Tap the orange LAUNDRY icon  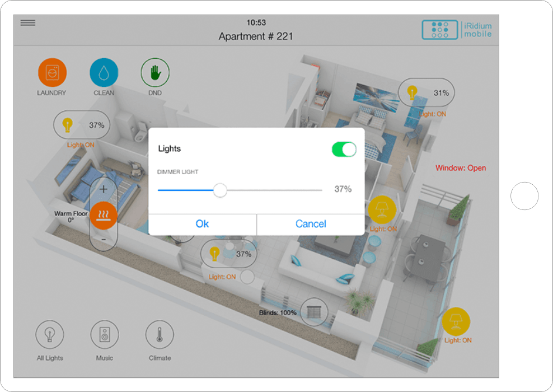click(52, 72)
